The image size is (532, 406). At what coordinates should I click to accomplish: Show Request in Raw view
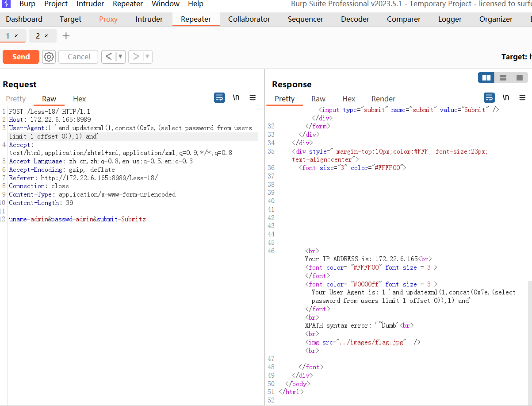point(49,99)
